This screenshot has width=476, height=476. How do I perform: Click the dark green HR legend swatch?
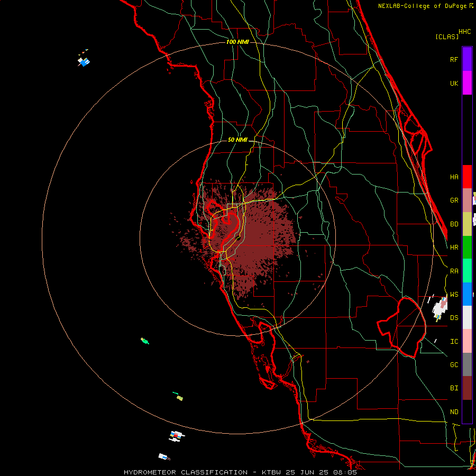coord(467,248)
